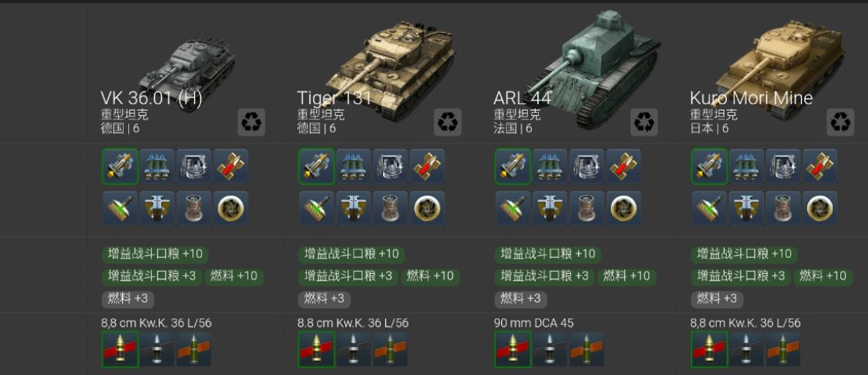Select the triple-shell rack equipment for Tiger 131
Image resolution: width=868 pixels, height=375 pixels.
point(354,166)
